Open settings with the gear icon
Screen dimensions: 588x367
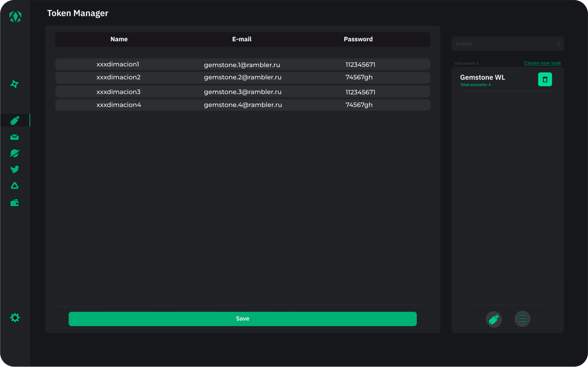click(x=15, y=318)
